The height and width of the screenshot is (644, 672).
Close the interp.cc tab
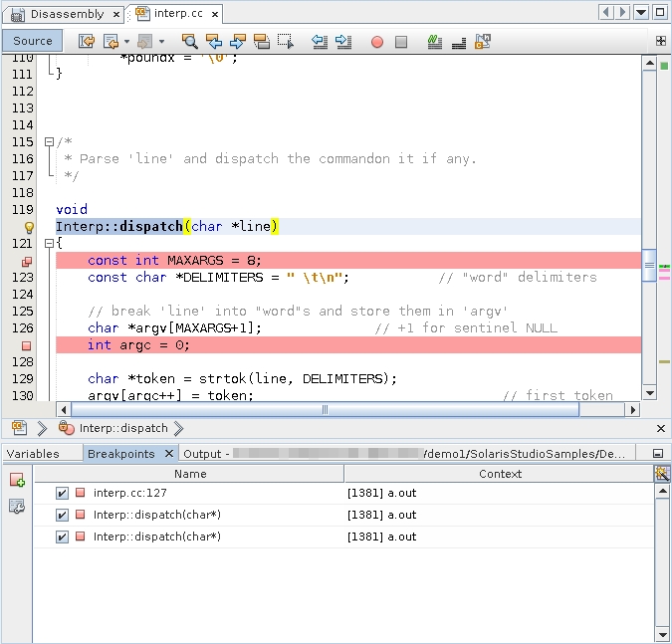click(215, 14)
